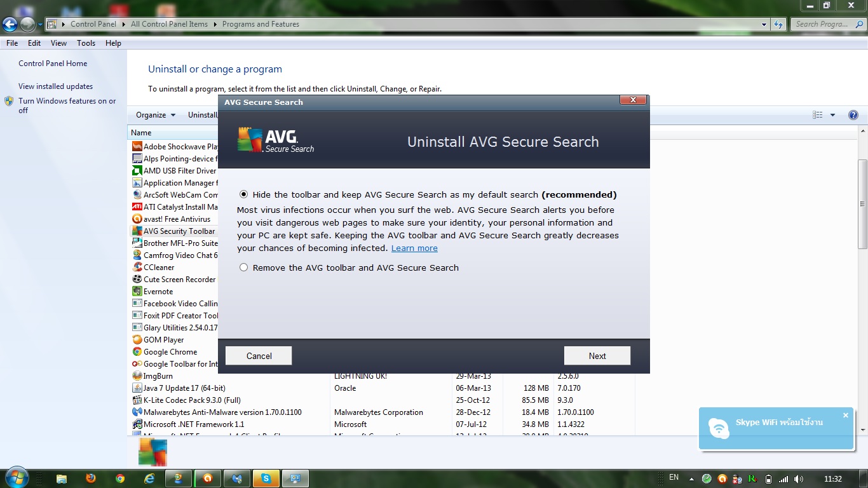The image size is (868, 488).
Task: Click the address bar refresh button
Action: pyautogui.click(x=779, y=24)
